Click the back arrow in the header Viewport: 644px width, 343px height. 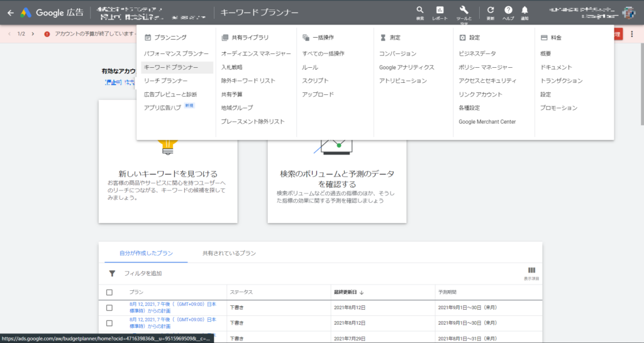[11, 13]
